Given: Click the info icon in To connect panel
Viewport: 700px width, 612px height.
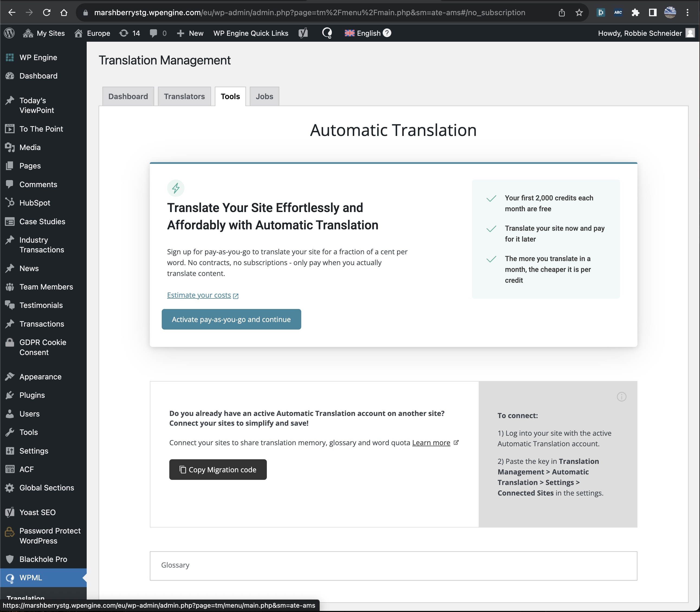Looking at the screenshot, I should click(621, 396).
